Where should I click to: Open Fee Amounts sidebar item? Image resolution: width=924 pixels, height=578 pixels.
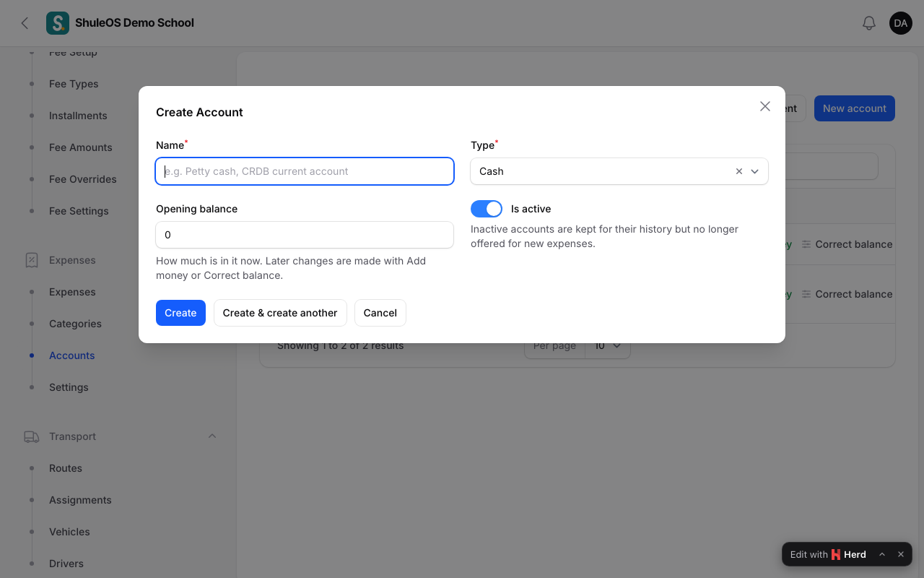point(81,147)
